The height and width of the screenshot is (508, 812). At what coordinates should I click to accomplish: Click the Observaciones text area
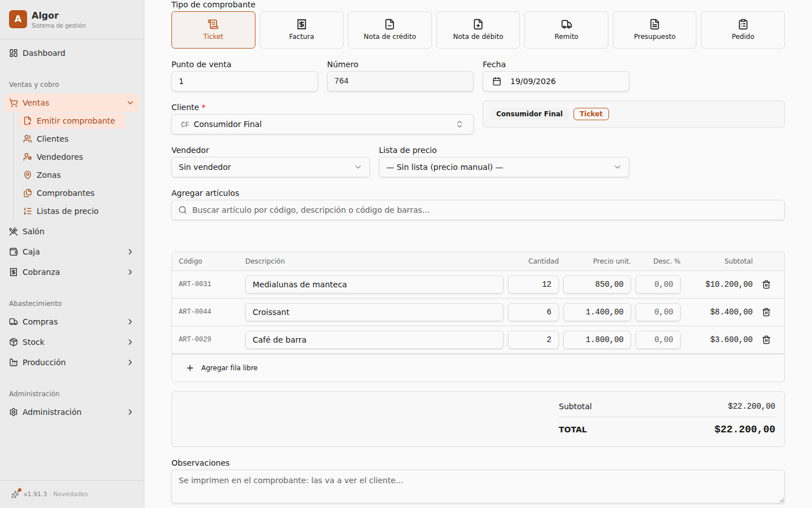[x=478, y=487]
